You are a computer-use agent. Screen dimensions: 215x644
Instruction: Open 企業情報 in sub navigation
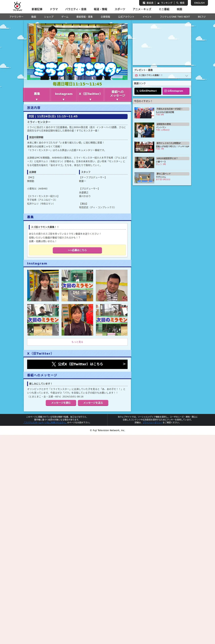pos(105,17)
